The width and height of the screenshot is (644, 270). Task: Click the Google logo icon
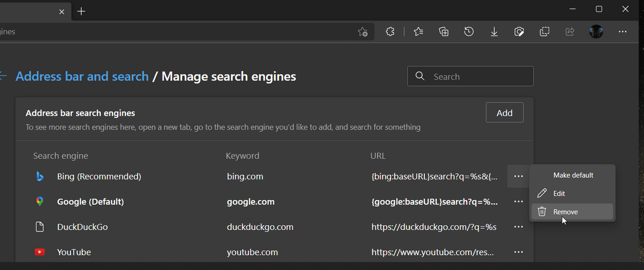pos(40,201)
